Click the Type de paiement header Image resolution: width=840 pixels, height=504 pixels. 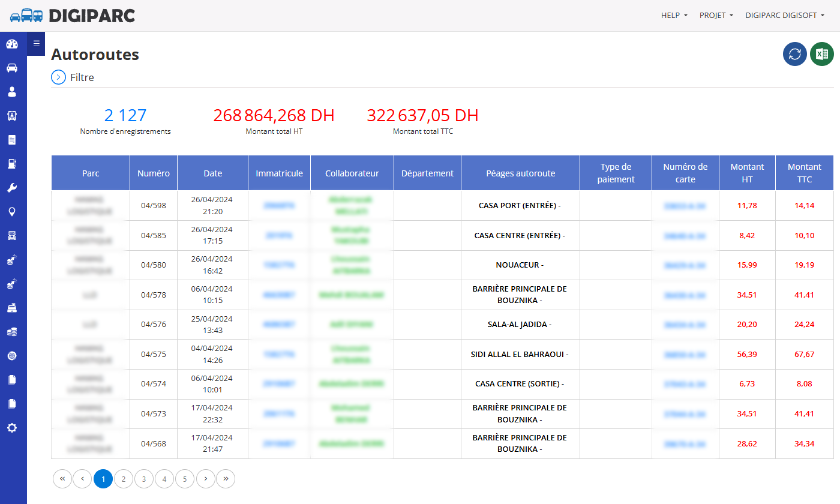616,173
